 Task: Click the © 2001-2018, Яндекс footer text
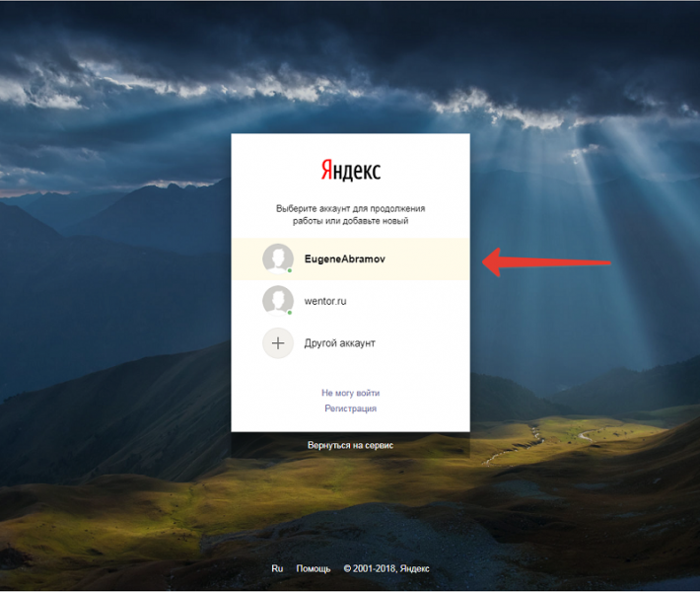[386, 568]
